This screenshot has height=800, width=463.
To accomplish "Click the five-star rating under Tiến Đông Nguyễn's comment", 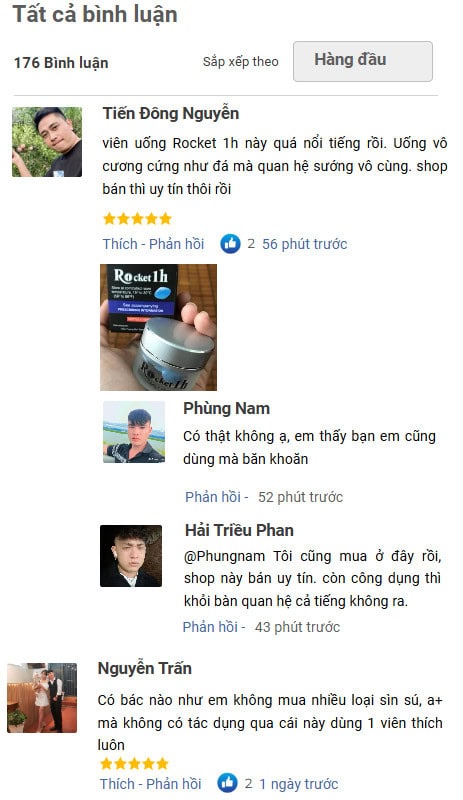I will pos(137,219).
